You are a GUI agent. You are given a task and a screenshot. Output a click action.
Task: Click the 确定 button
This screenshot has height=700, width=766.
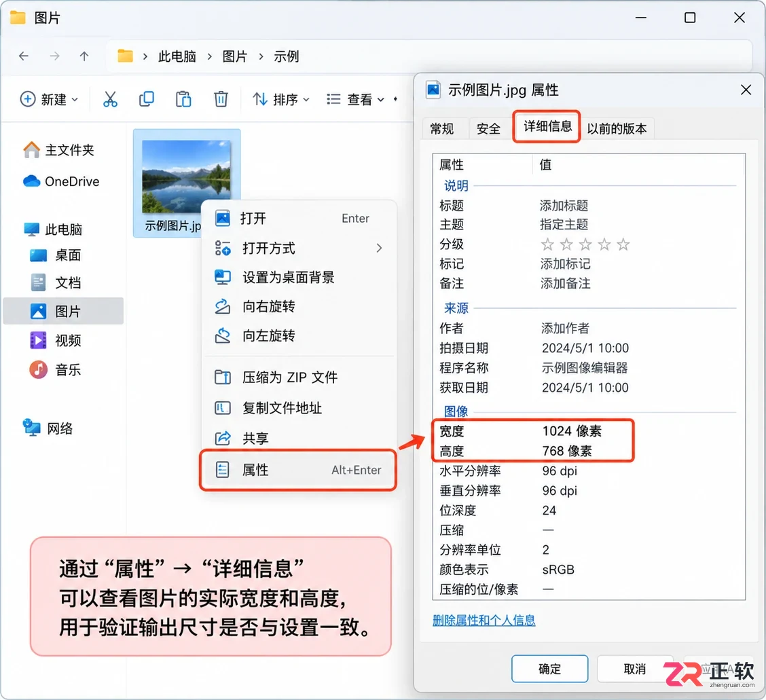549,669
